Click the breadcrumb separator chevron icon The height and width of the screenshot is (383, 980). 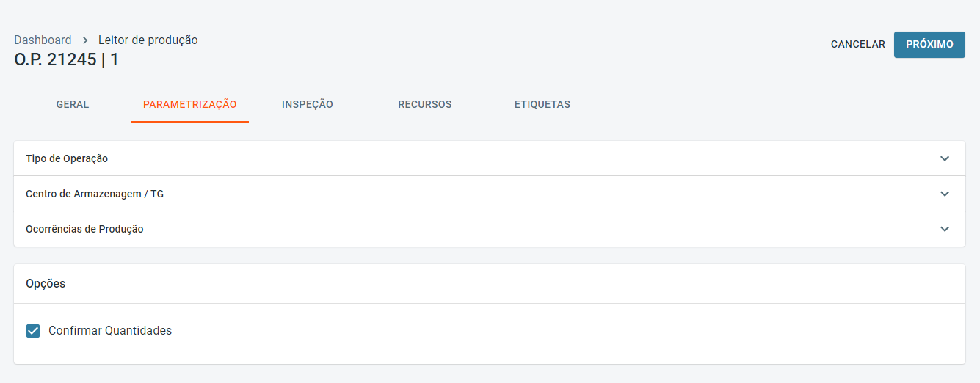[x=85, y=40]
